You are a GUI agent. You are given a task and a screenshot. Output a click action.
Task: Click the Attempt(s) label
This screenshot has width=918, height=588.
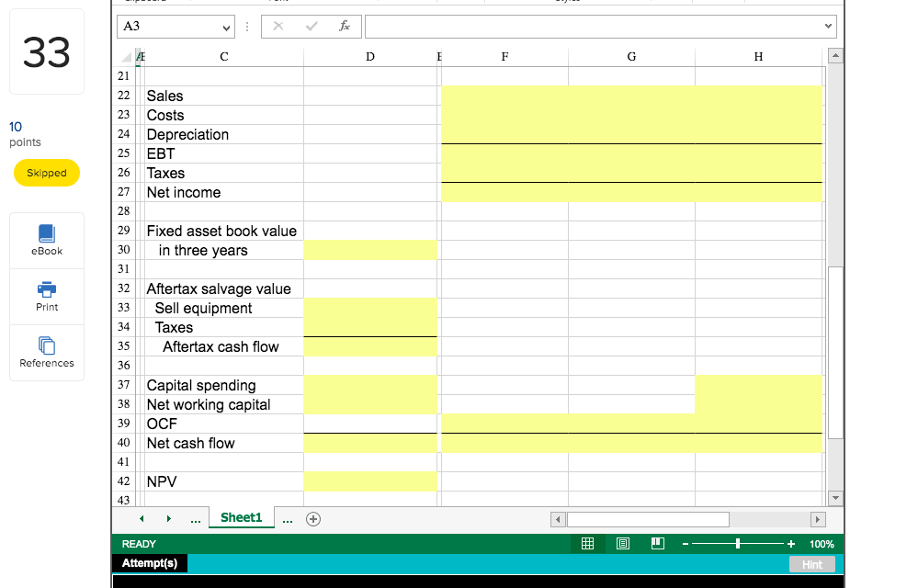(149, 561)
